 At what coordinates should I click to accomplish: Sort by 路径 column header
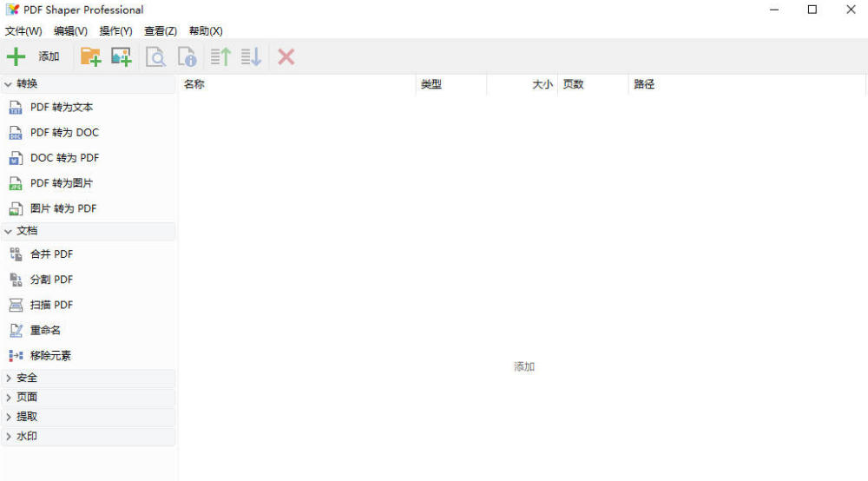point(746,85)
